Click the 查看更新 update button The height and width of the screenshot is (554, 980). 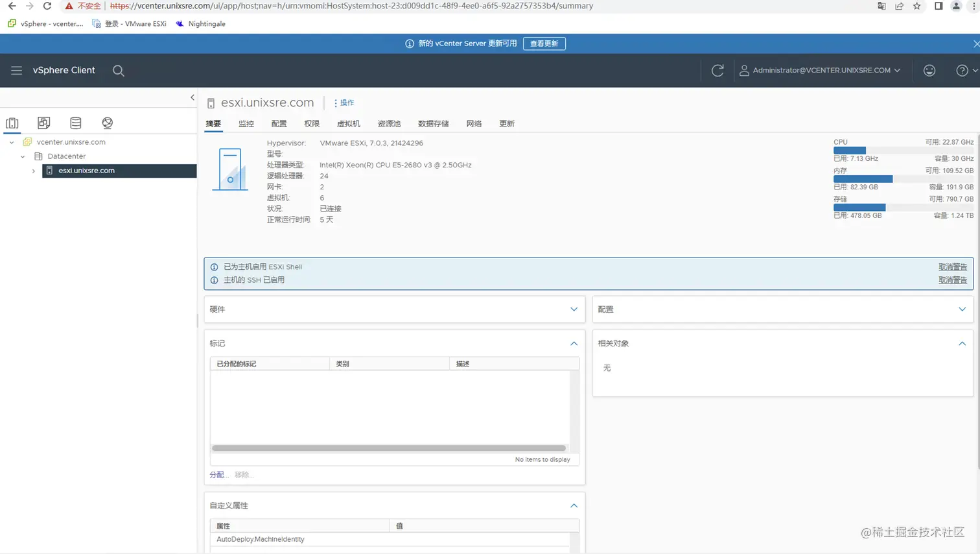(x=543, y=43)
